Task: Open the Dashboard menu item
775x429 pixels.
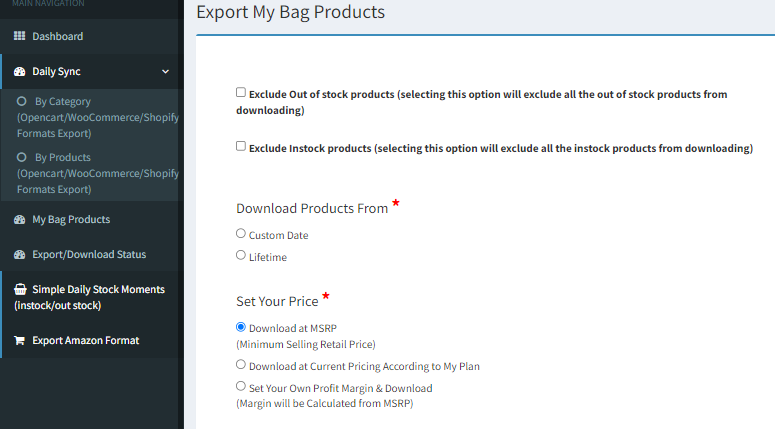Action: click(92, 36)
